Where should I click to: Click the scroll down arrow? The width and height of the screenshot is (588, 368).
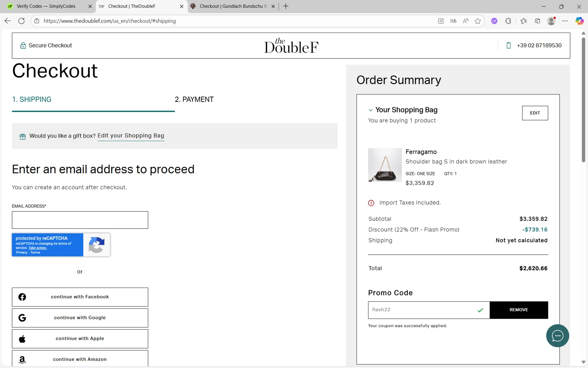583,362
